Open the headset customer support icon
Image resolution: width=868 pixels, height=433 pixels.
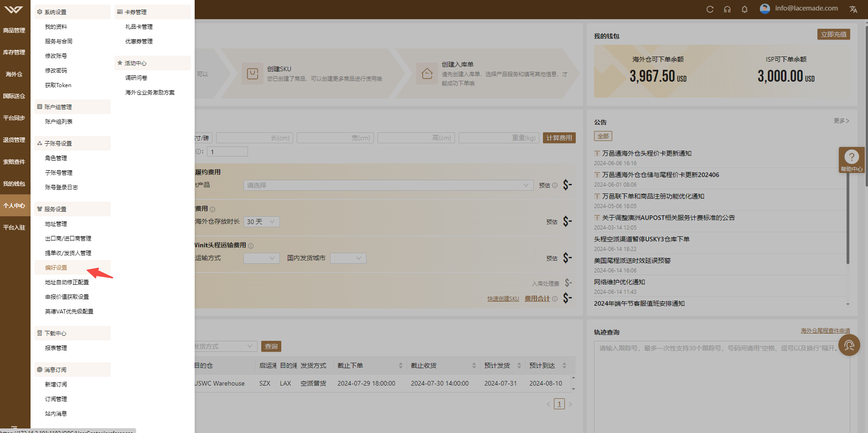pos(727,9)
